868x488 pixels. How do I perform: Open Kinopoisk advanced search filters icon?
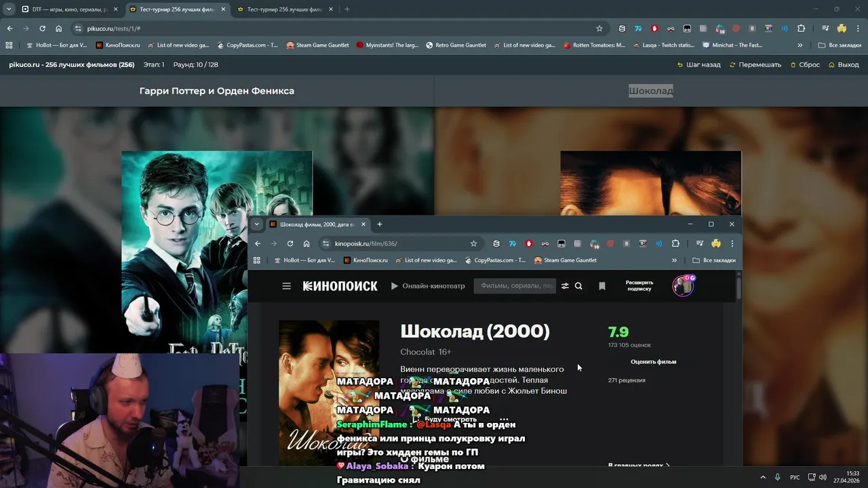coord(565,286)
